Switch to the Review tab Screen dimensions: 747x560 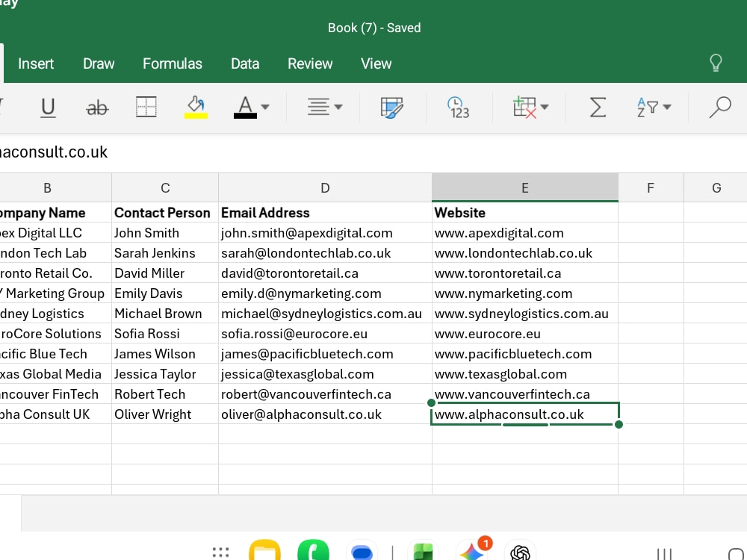(310, 63)
